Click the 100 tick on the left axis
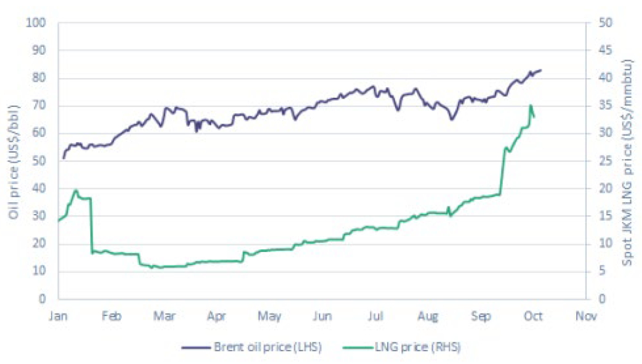 39,23
